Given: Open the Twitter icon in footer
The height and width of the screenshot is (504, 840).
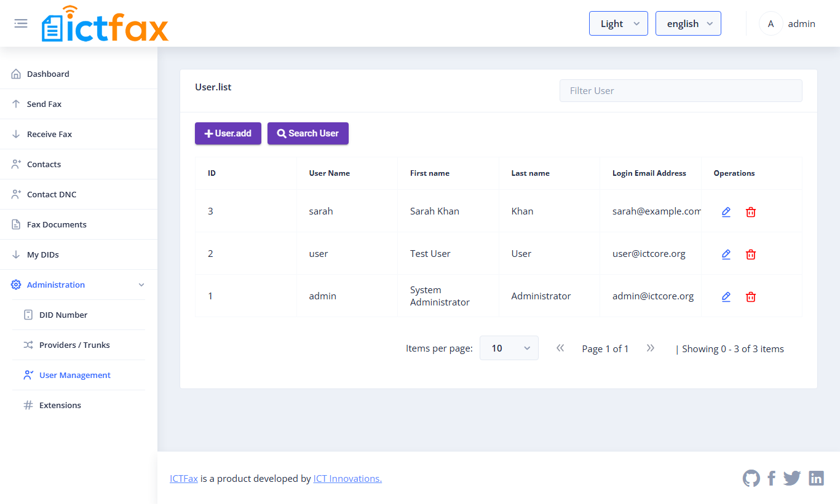Looking at the screenshot, I should pyautogui.click(x=792, y=478).
